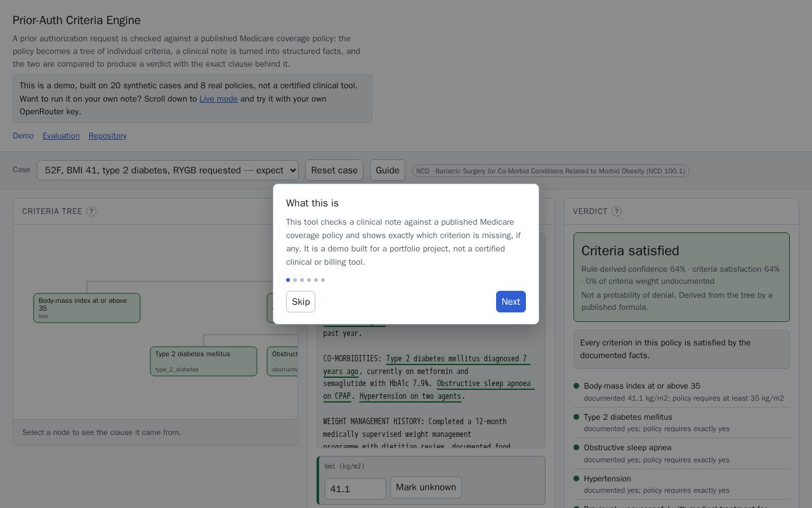Select the Body-mass index tree node
The image size is (812, 508).
tap(87, 308)
